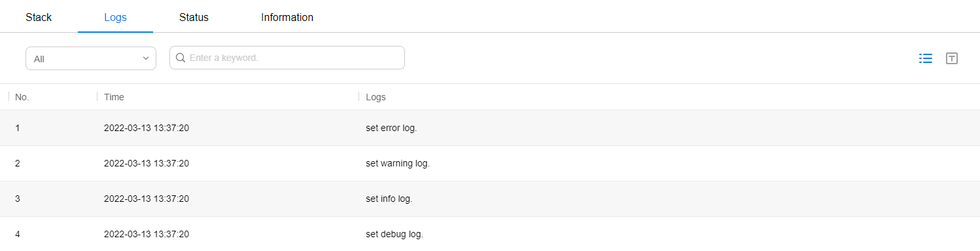The width and height of the screenshot is (980, 251).
Task: Switch to list view icon
Action: [x=926, y=58]
